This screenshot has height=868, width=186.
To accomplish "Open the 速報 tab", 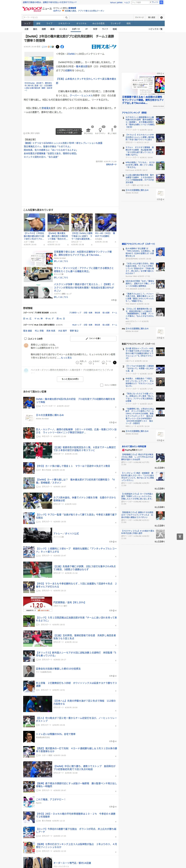I will (38, 24).
